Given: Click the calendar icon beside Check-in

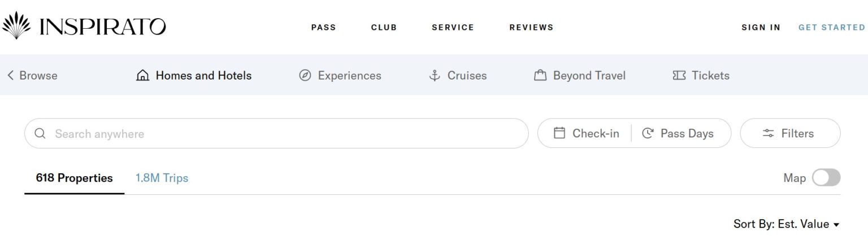Looking at the screenshot, I should 559,134.
